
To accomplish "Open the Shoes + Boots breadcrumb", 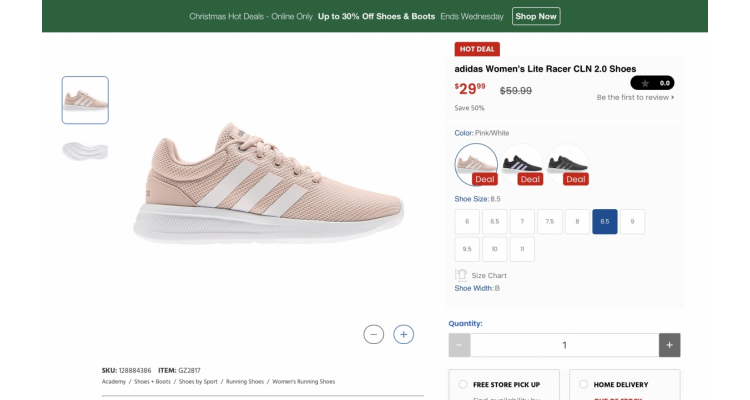I will (152, 382).
